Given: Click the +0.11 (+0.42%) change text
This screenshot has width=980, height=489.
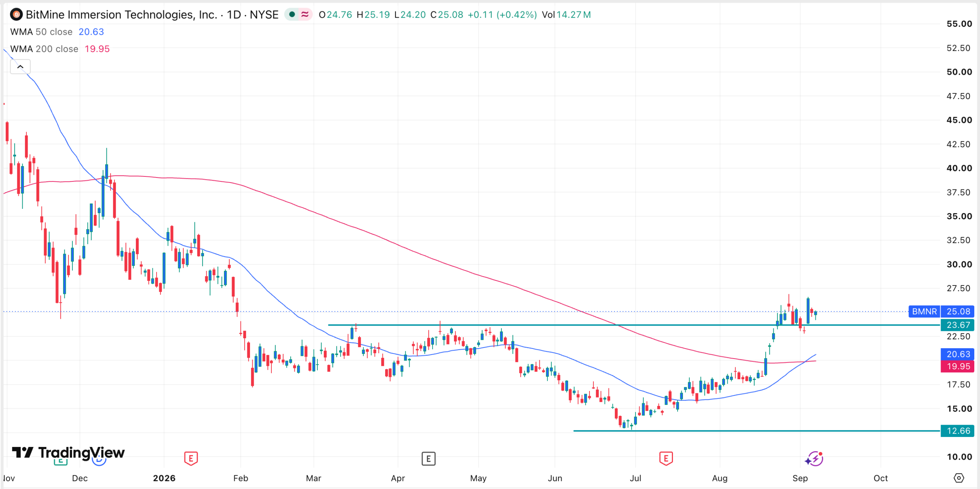Looking at the screenshot, I should point(502,15).
